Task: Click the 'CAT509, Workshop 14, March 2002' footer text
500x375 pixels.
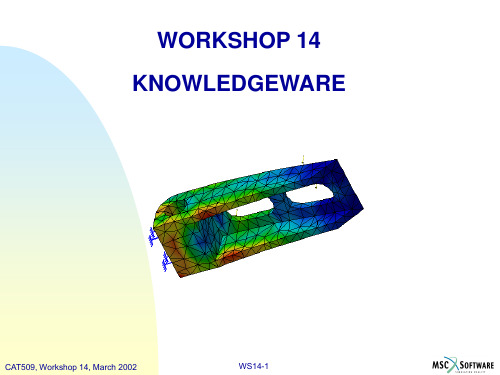Action: (x=71, y=367)
